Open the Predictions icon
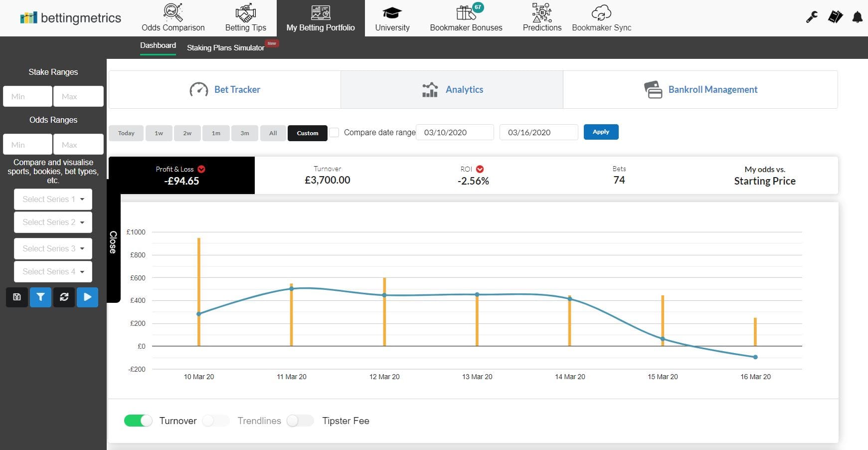 542,12
